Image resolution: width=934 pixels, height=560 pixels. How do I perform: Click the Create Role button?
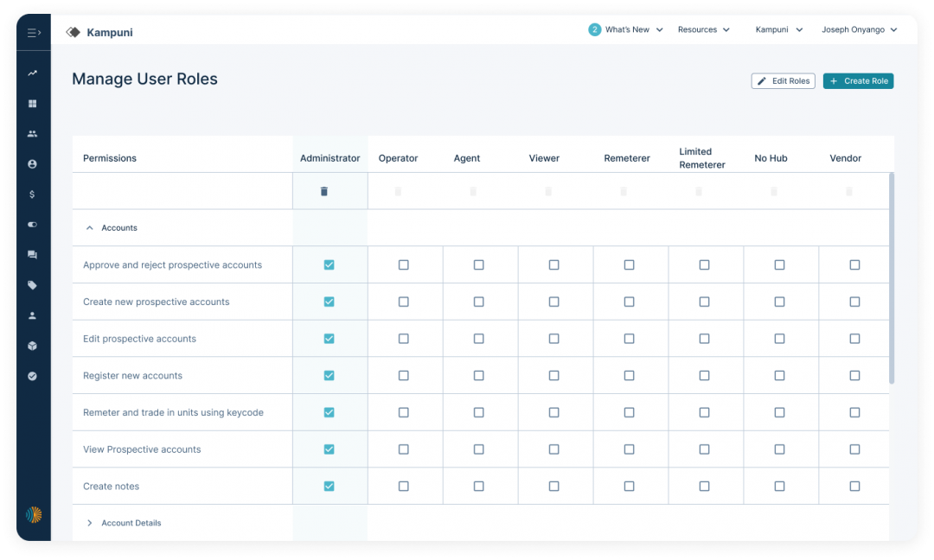click(858, 81)
